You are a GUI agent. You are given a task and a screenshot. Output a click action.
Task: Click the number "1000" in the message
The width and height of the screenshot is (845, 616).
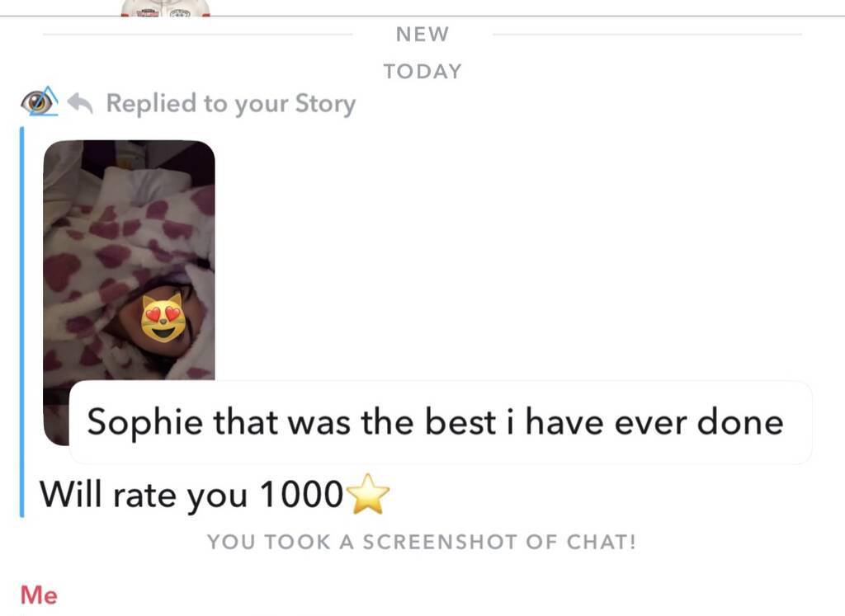coord(300,494)
